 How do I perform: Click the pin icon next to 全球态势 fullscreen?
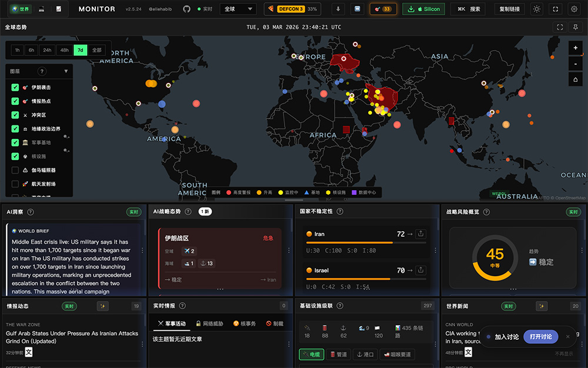(574, 26)
